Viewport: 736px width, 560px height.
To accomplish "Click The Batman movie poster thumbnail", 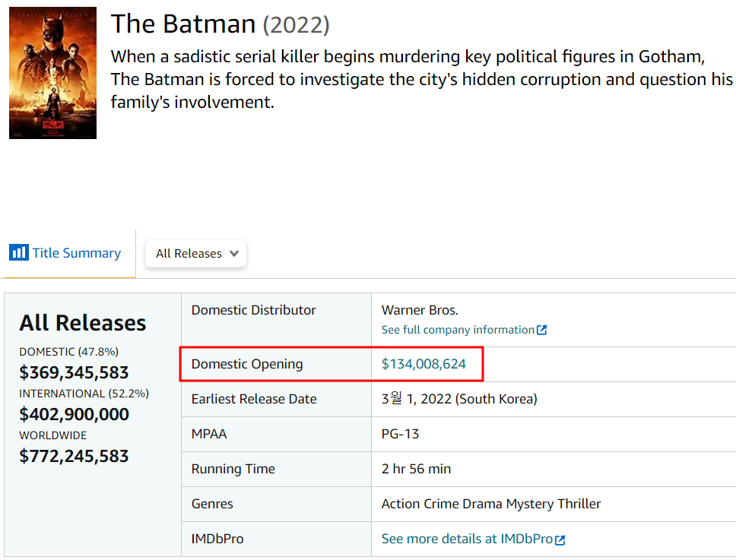I will (52, 73).
